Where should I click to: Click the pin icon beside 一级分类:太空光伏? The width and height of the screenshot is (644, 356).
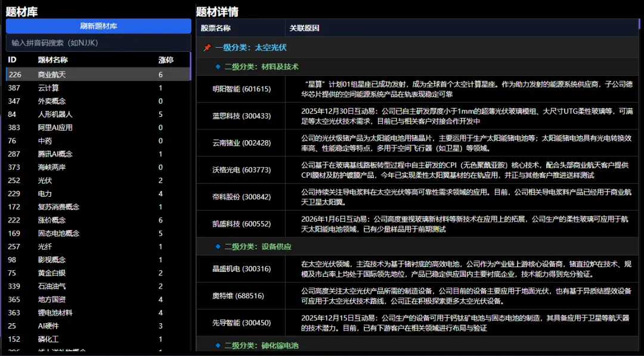coord(207,48)
